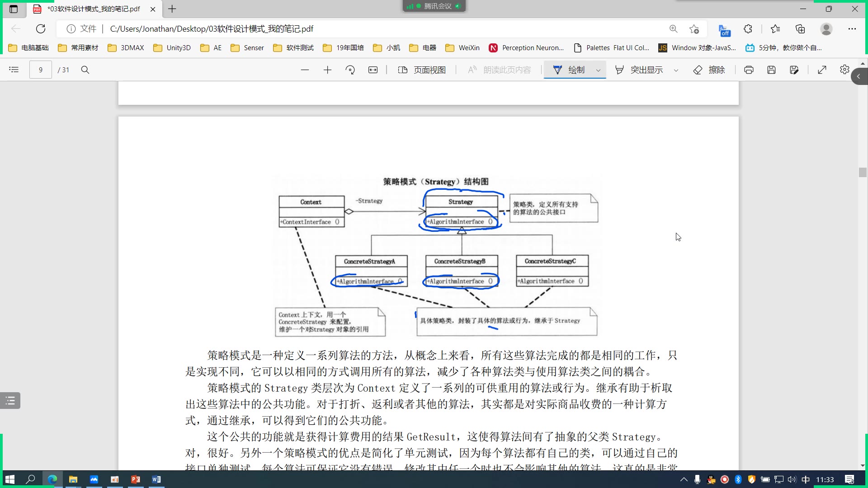This screenshot has height=488, width=868.
Task: Open PowerPoint from the taskbar
Action: (136, 479)
